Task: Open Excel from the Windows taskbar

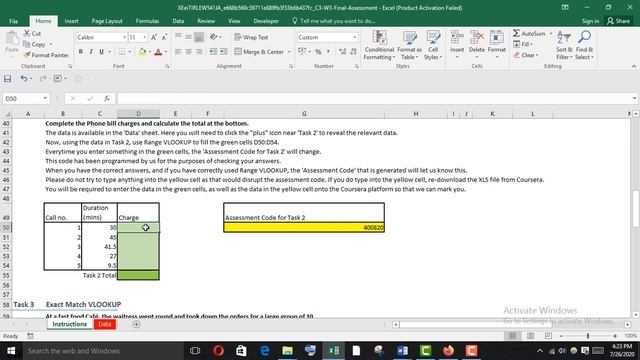Action: click(333, 351)
